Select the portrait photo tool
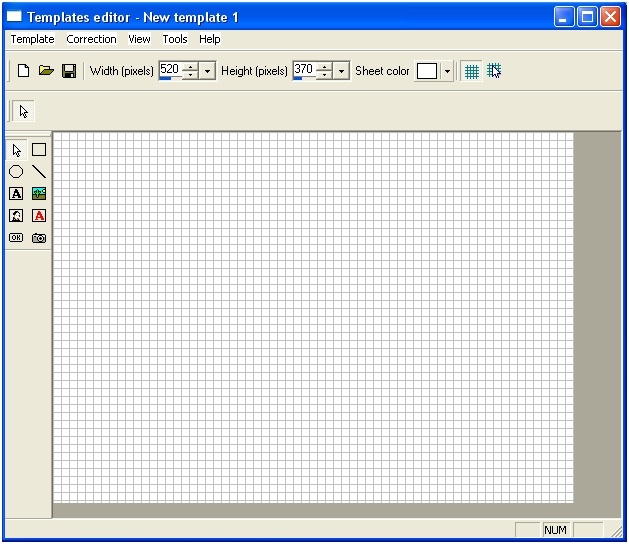Viewport: 629px width, 544px height. click(16, 216)
